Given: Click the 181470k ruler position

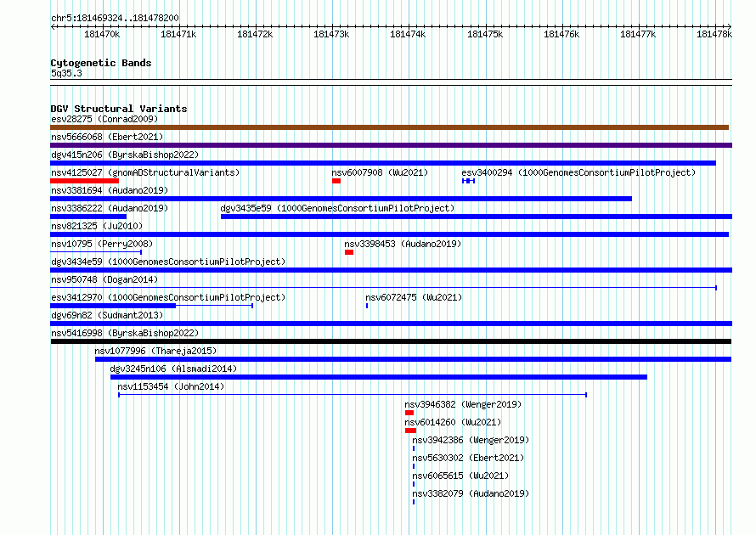Looking at the screenshot, I should point(102,34).
